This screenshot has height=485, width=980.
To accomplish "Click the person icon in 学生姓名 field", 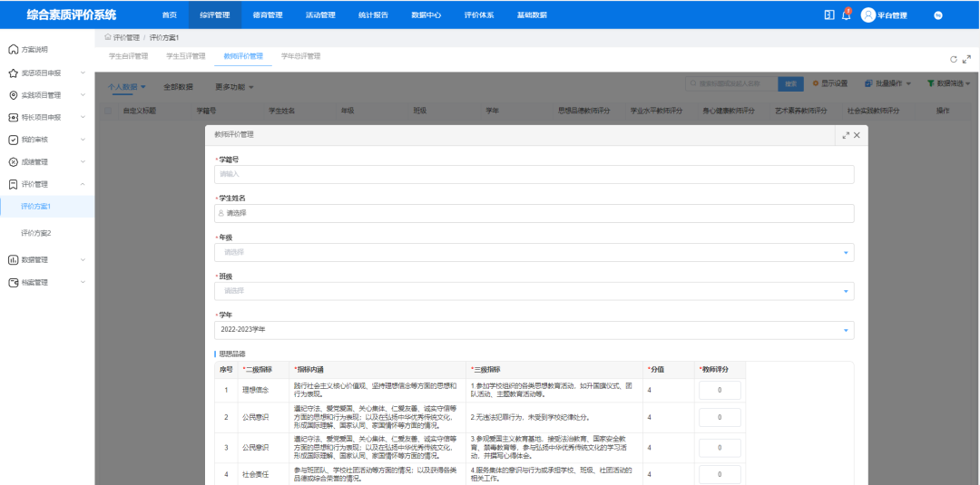I will [x=220, y=213].
